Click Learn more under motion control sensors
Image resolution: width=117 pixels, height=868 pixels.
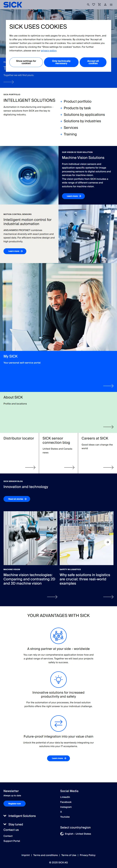pos(15,251)
